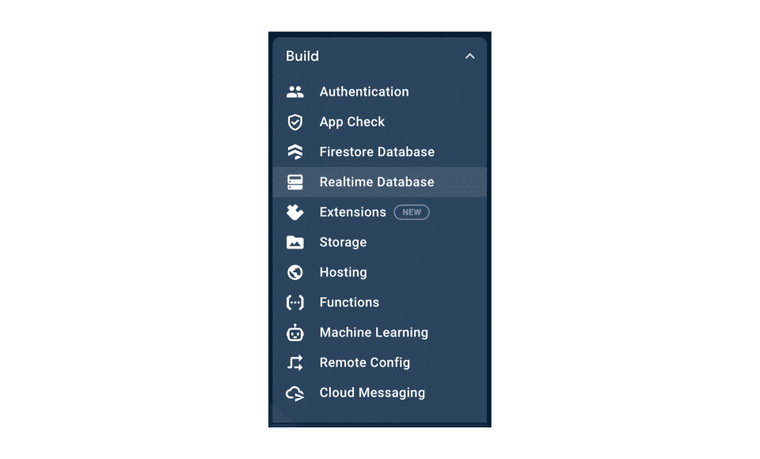
Task: Click the App Check shield icon
Action: (x=295, y=122)
